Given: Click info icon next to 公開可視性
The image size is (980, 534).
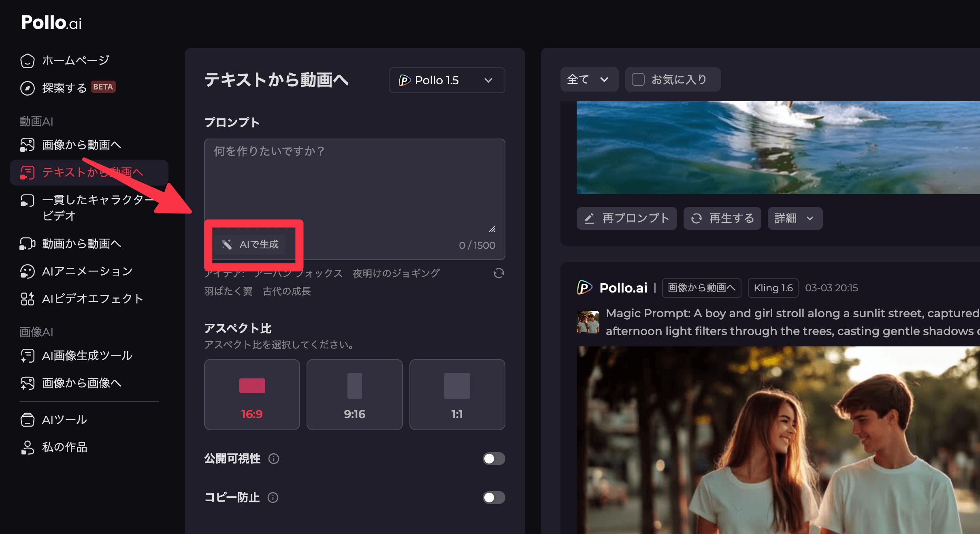Looking at the screenshot, I should pos(274,459).
